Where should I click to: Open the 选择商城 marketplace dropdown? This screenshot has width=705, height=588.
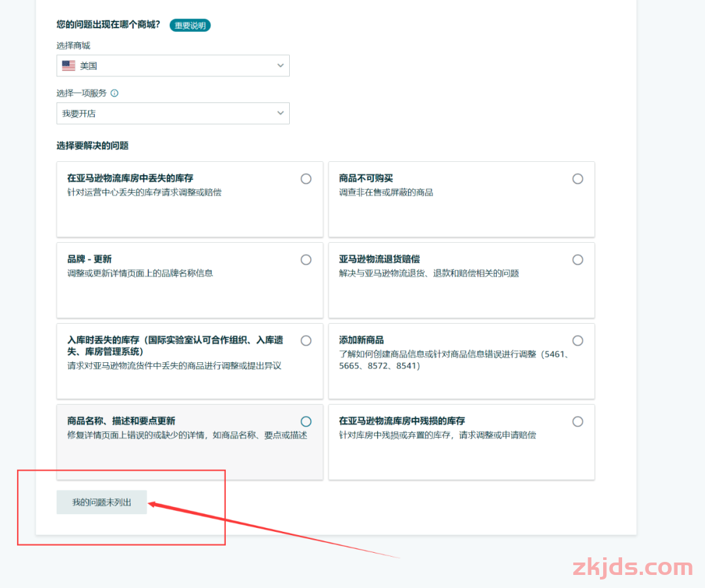pyautogui.click(x=173, y=66)
